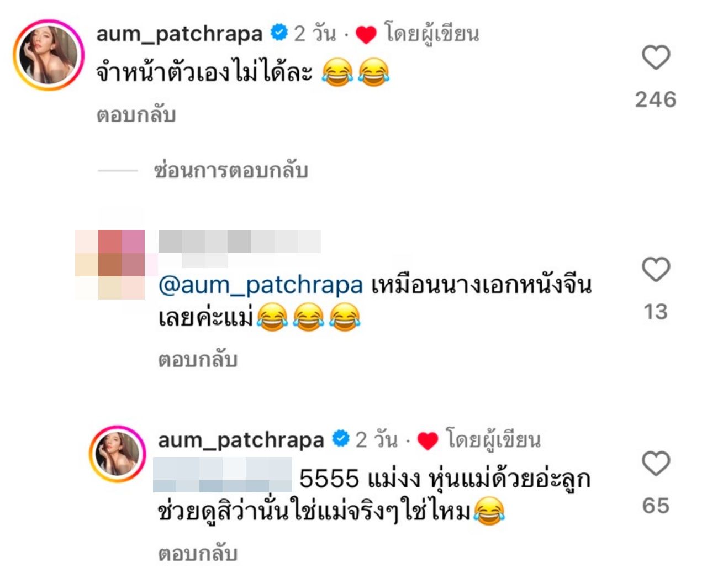Click the verified badge on the top comment
707x588 pixels.
point(279,33)
